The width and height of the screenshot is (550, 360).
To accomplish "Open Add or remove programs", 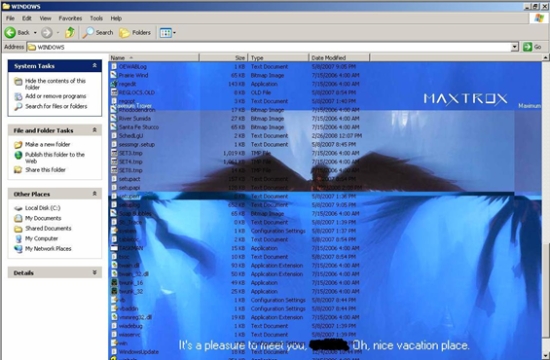I will [55, 96].
